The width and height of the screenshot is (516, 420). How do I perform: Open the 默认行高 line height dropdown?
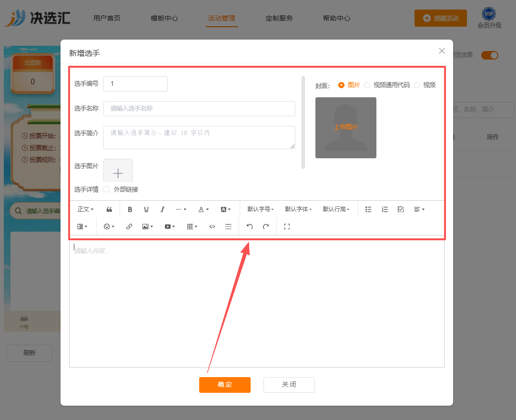pos(336,209)
